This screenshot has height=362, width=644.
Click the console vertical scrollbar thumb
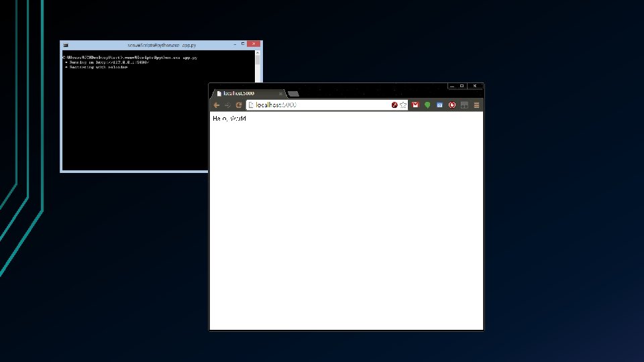pos(258,60)
